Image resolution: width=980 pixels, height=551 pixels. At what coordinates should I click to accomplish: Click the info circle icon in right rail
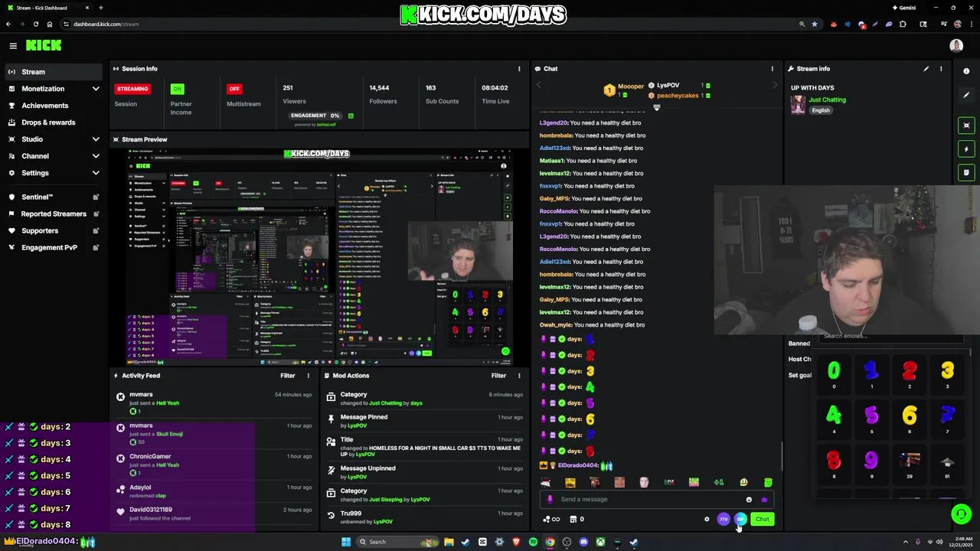click(x=966, y=71)
